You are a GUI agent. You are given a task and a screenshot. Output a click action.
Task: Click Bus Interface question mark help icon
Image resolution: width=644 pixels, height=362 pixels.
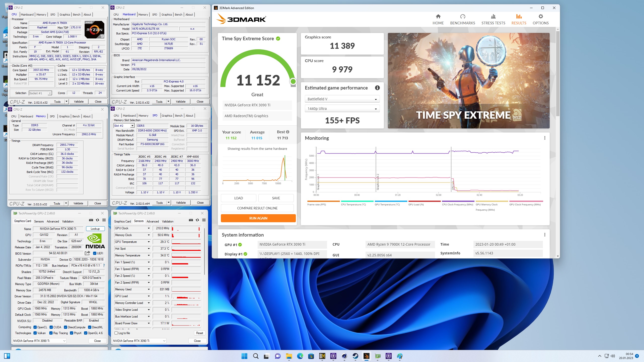(104, 265)
